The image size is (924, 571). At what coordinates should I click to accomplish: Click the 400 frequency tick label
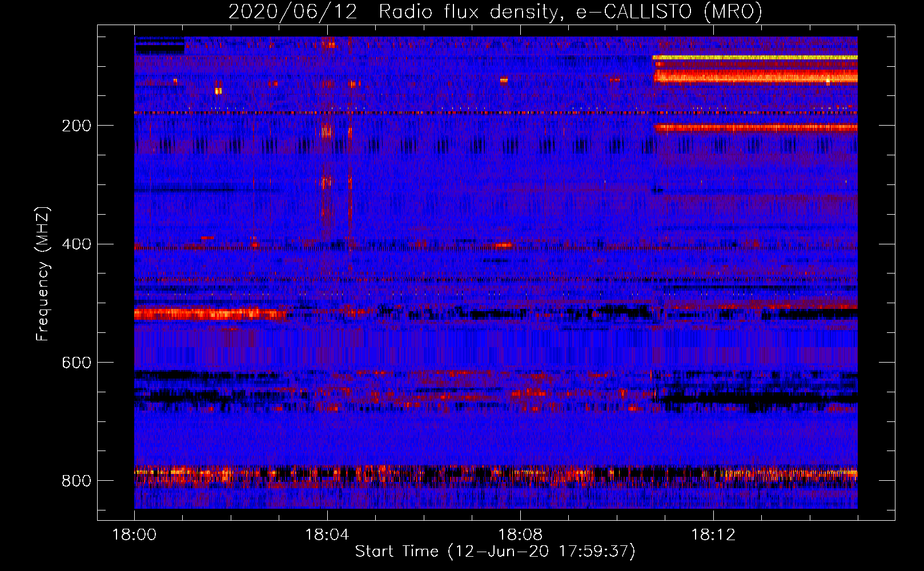pyautogui.click(x=77, y=244)
